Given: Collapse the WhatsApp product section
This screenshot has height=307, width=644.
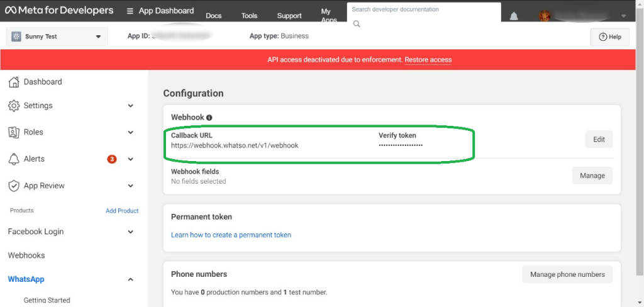Looking at the screenshot, I should click(x=131, y=279).
